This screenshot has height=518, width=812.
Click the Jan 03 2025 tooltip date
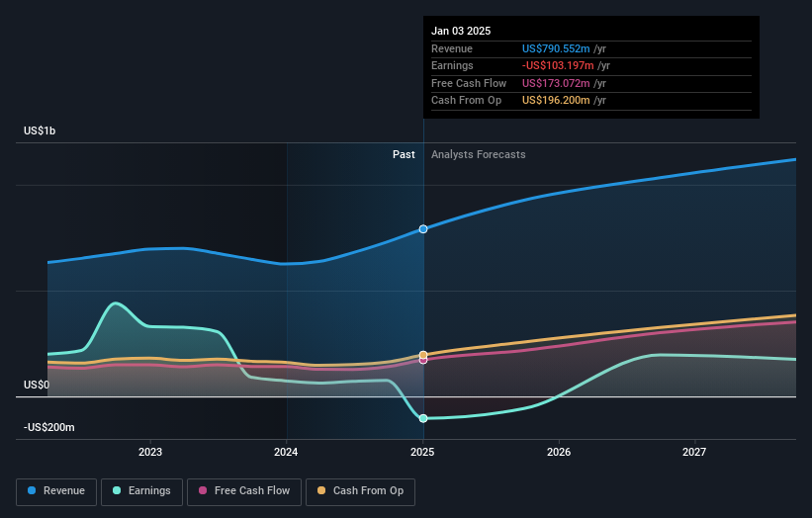tap(461, 31)
